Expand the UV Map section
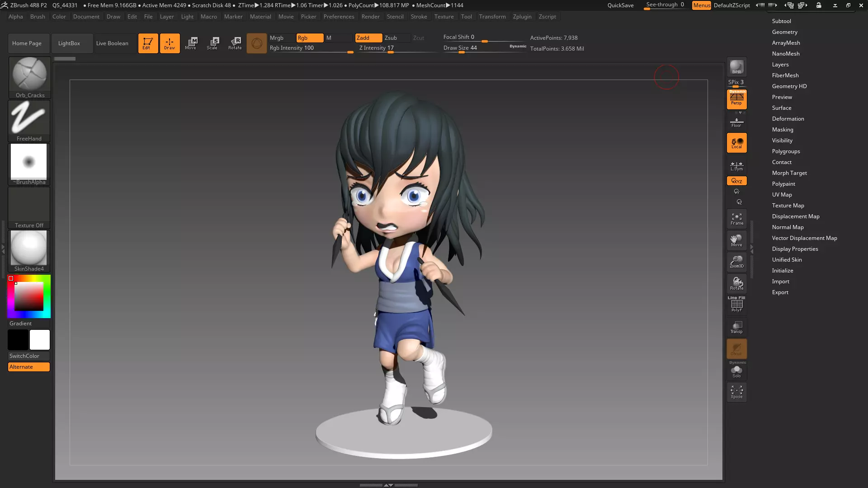The height and width of the screenshot is (488, 868). (x=782, y=195)
